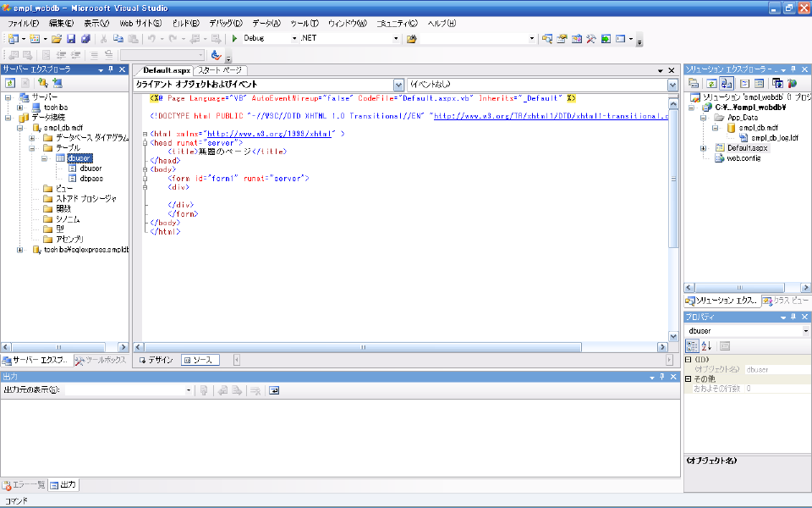Screen dimensions: 812x508
Task: Click the editor vertical scrollbar down arrow
Action: click(673, 336)
